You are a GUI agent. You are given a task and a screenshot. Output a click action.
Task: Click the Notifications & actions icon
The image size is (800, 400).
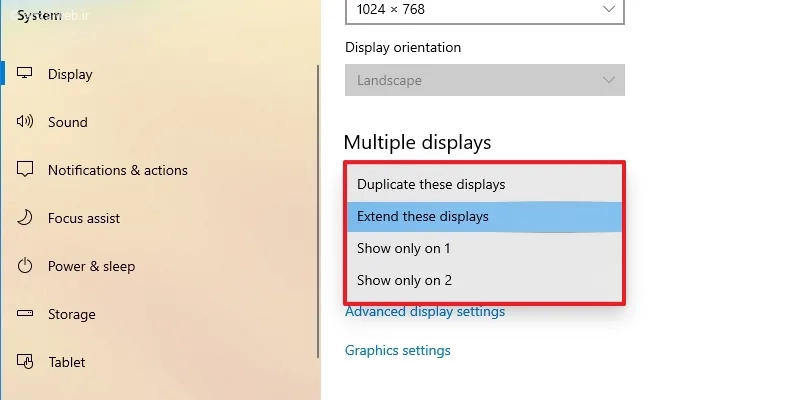[x=26, y=170]
